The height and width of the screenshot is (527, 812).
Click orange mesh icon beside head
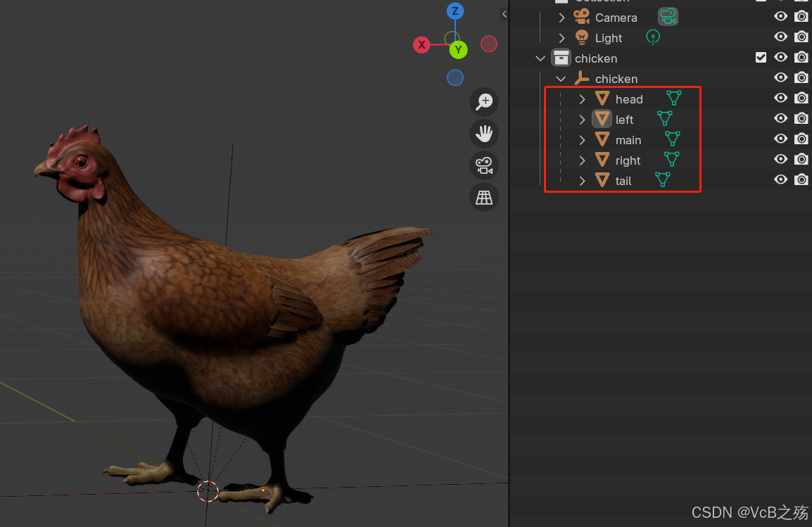[x=602, y=99]
